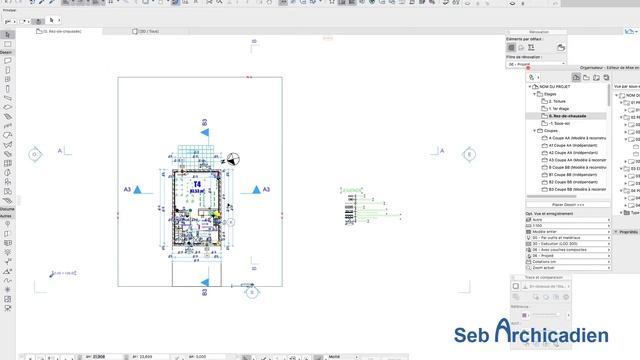Select the Morph tool
This screenshot has height=360, width=640.
coord(7,172)
